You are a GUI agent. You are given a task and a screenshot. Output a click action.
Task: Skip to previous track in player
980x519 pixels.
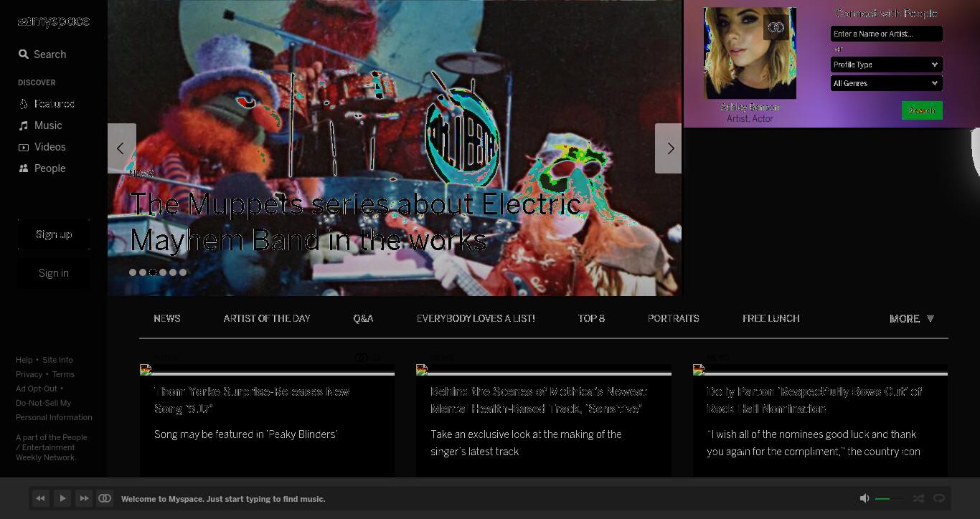(41, 498)
